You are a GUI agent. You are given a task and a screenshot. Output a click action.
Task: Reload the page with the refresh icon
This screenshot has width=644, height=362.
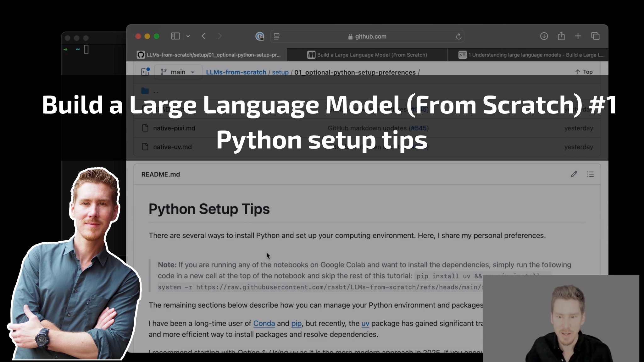458,36
